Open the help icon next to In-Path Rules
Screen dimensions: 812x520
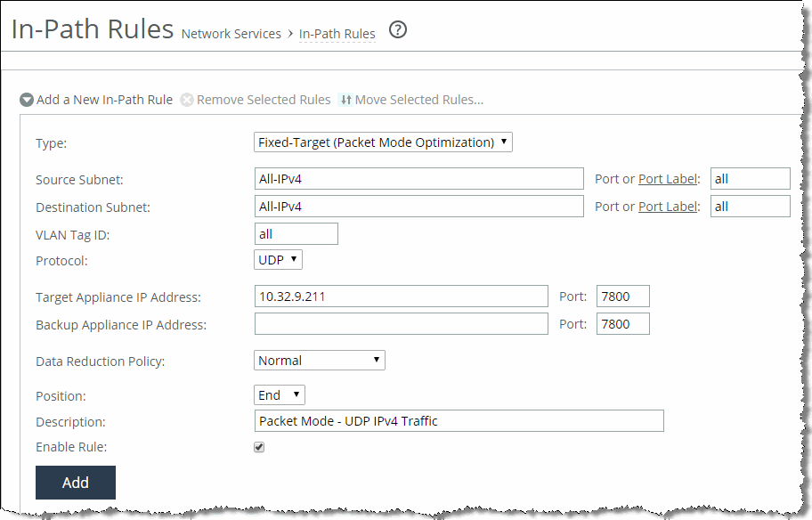[x=397, y=29]
